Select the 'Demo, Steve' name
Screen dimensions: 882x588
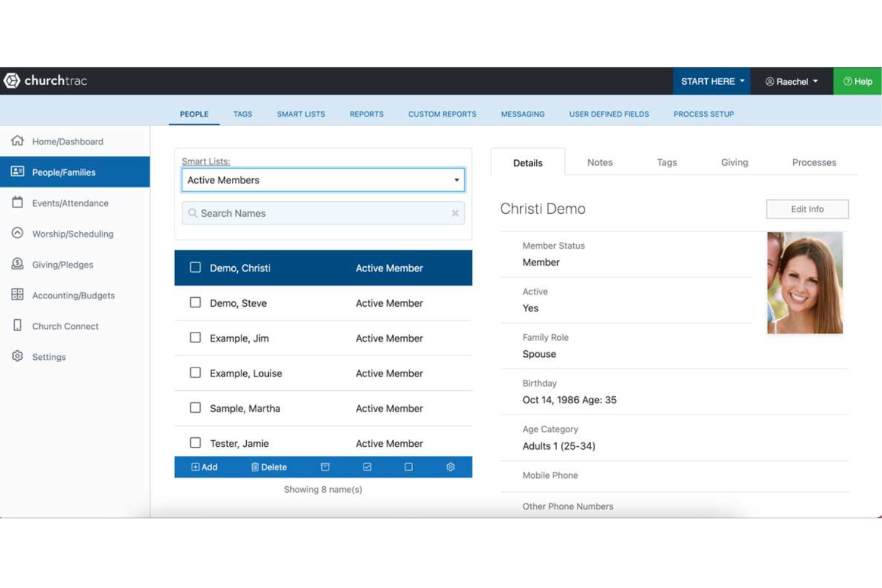238,303
